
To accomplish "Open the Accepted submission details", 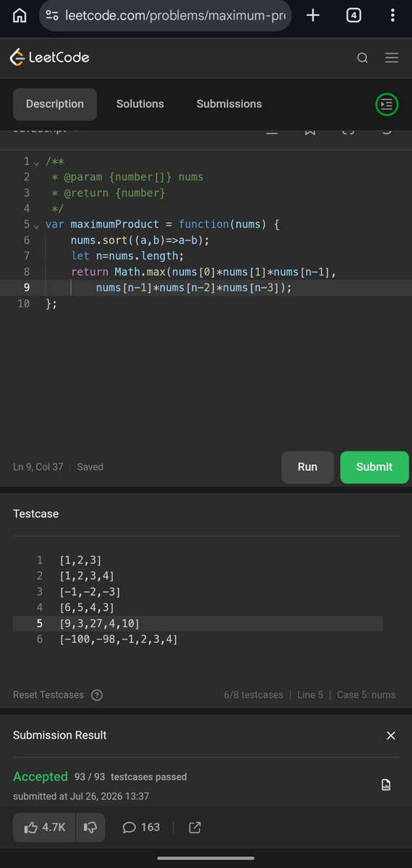I will point(40,777).
